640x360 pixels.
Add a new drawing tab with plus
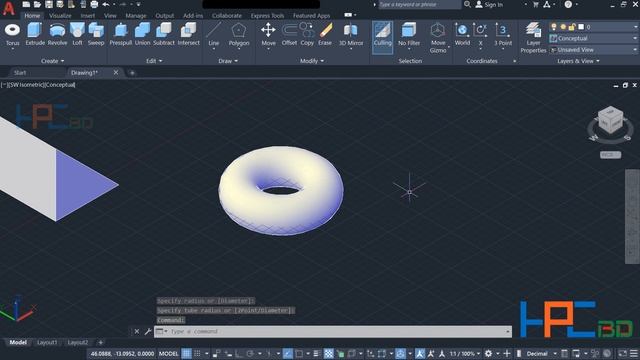point(132,73)
